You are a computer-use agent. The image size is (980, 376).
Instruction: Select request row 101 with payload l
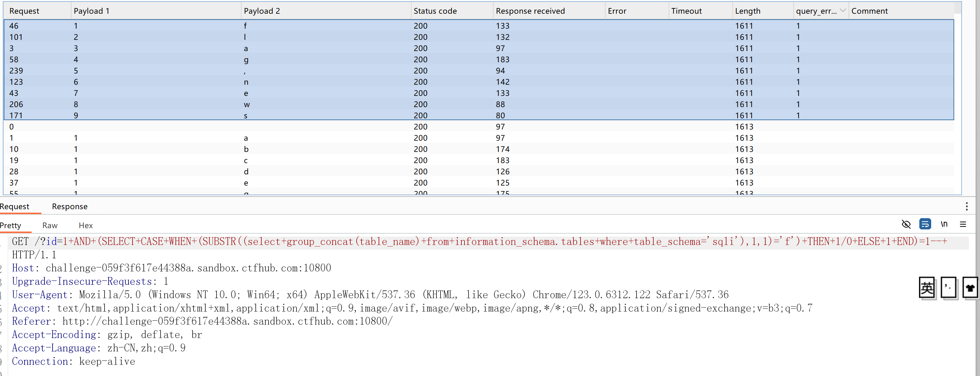click(478, 37)
